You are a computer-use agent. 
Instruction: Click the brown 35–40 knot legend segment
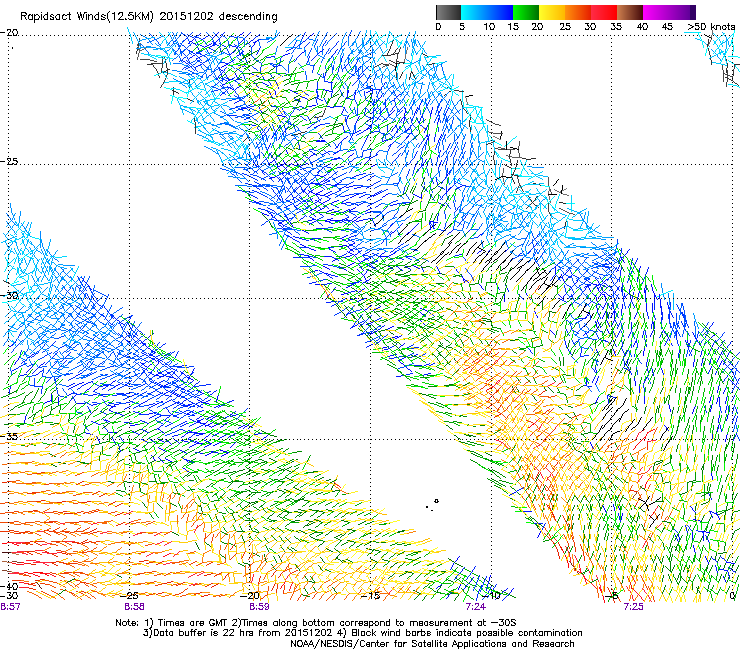point(630,12)
